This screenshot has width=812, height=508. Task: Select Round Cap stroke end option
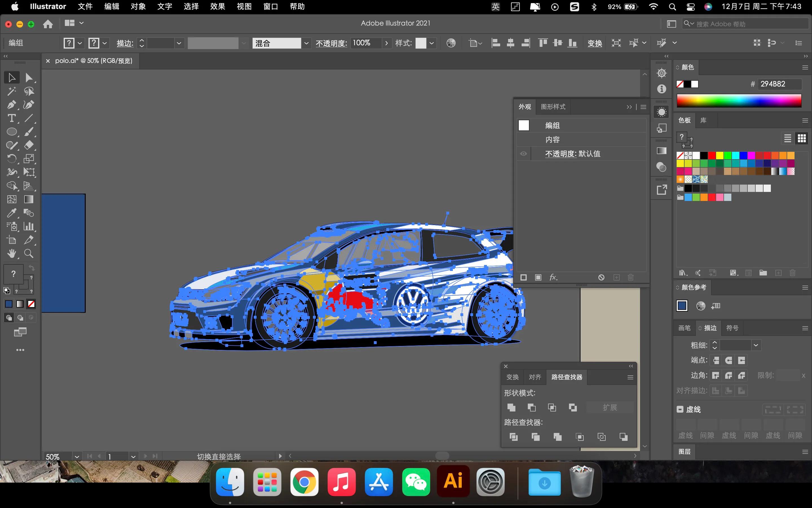(729, 360)
